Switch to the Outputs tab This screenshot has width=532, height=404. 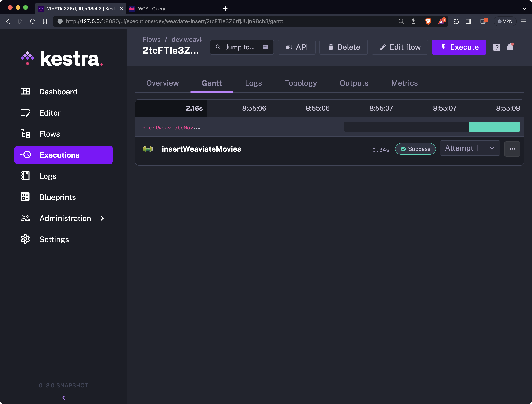point(354,83)
